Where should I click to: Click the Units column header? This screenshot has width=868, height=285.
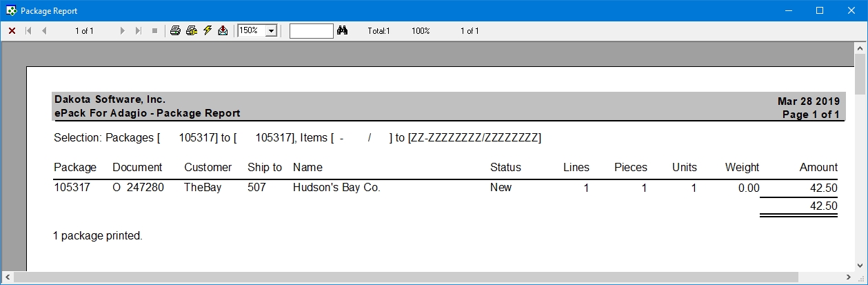click(x=685, y=167)
